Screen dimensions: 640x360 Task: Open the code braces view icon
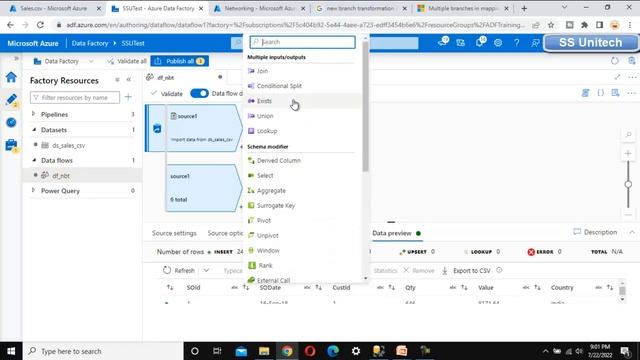(600, 93)
